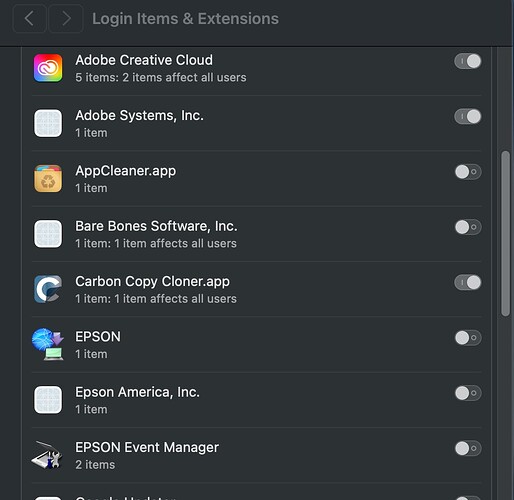
Task: Click the EPSON Event Manager scanner icon
Action: pos(47,455)
